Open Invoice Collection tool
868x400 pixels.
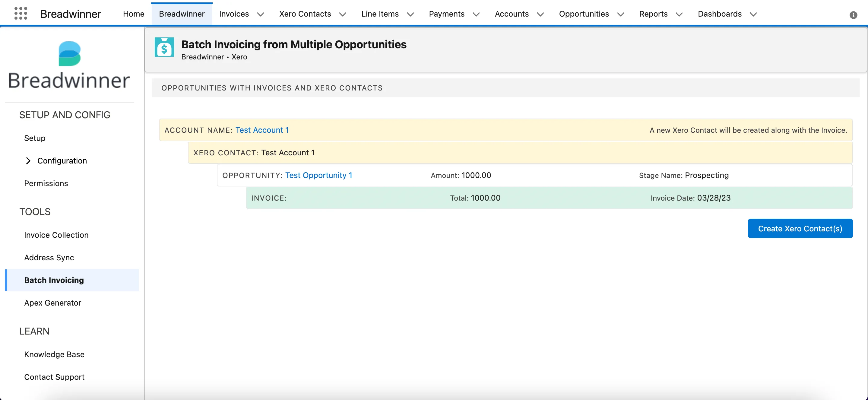point(56,235)
